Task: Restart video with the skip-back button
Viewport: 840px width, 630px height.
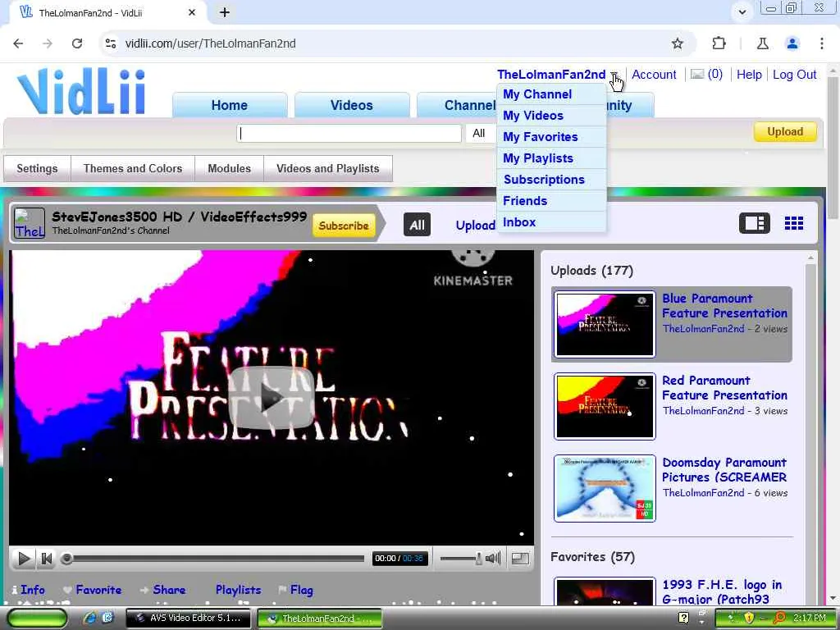Action: coord(47,559)
